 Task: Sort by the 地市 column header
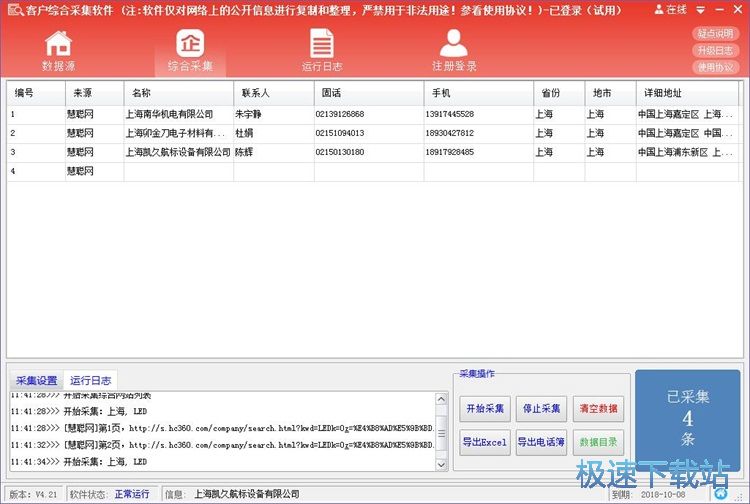611,93
